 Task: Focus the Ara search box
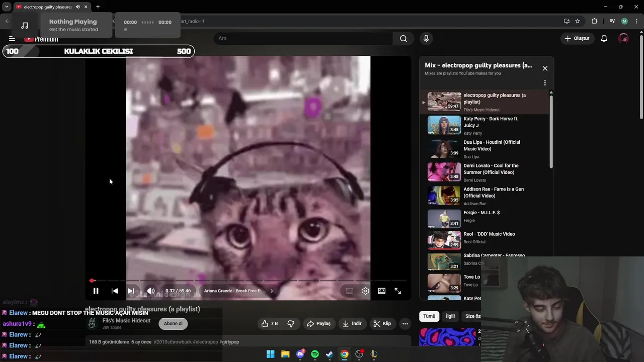point(303,39)
